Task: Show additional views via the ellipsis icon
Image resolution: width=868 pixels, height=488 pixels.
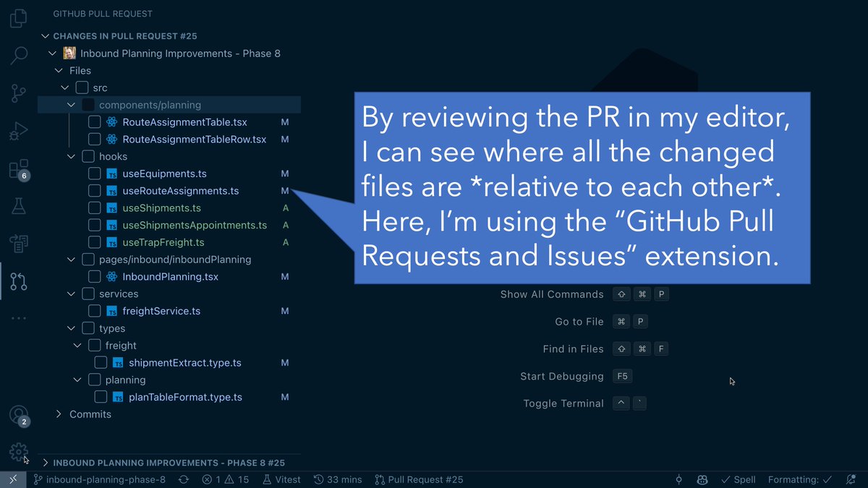Action: 19,318
